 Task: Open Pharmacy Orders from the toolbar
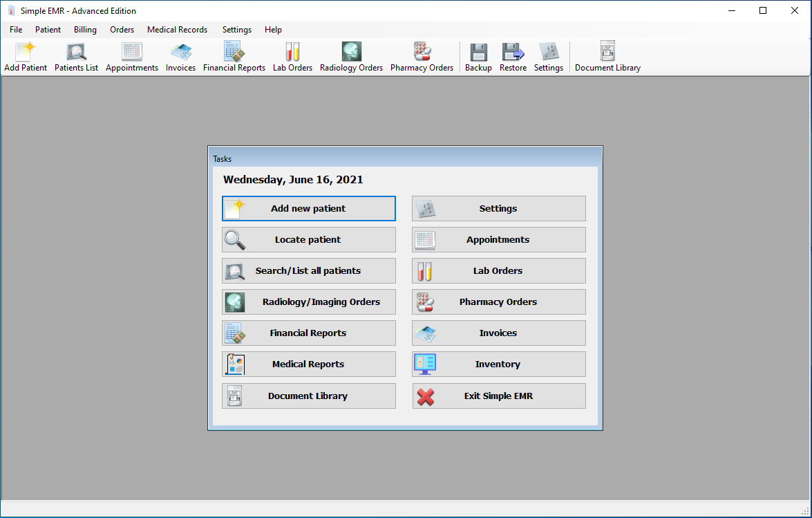coord(422,55)
